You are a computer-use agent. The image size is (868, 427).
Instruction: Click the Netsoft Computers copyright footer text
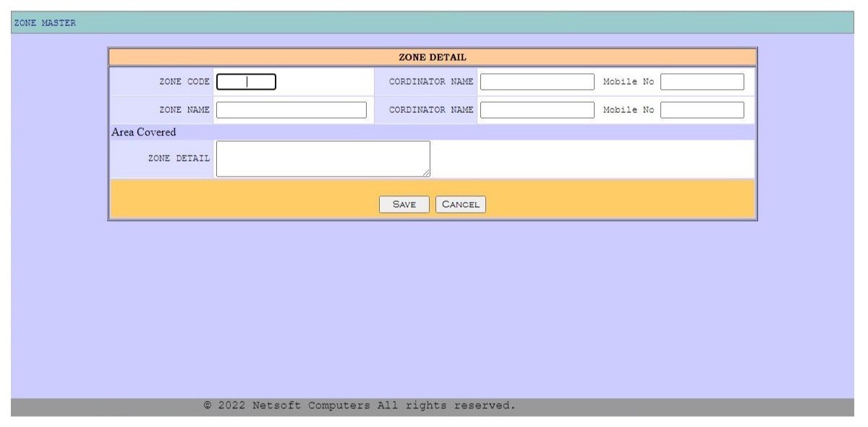(359, 406)
